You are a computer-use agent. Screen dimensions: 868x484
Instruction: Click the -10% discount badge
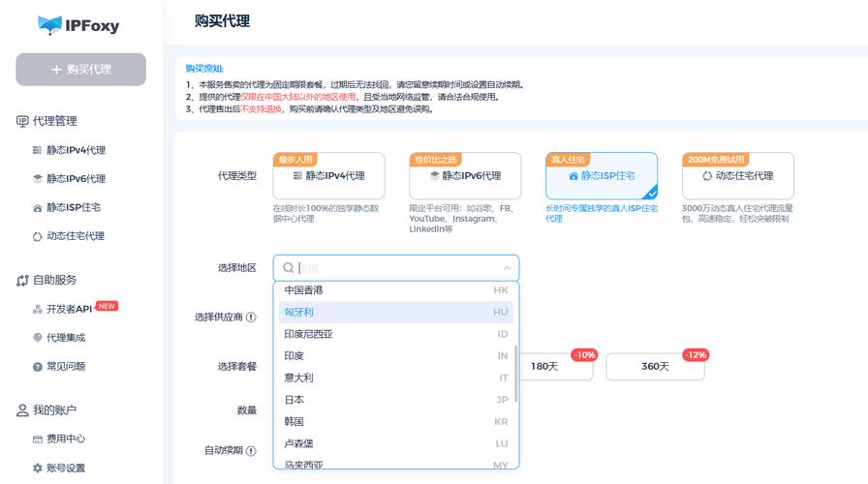584,355
